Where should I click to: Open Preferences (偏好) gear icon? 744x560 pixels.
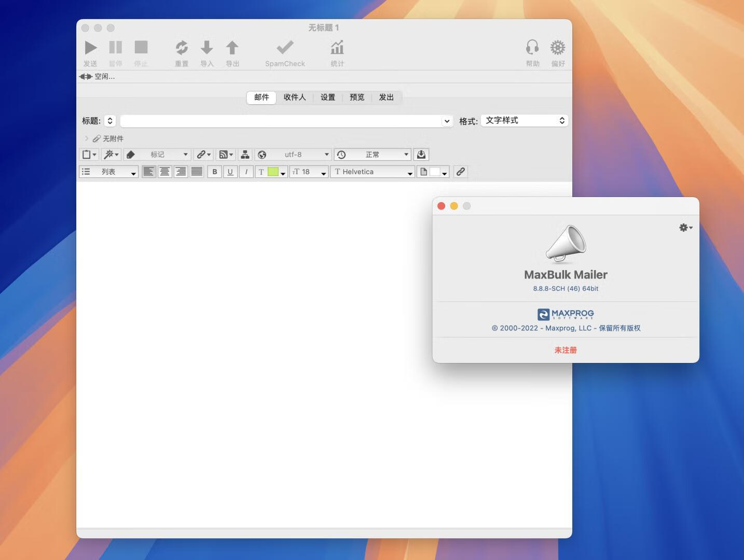(x=558, y=48)
